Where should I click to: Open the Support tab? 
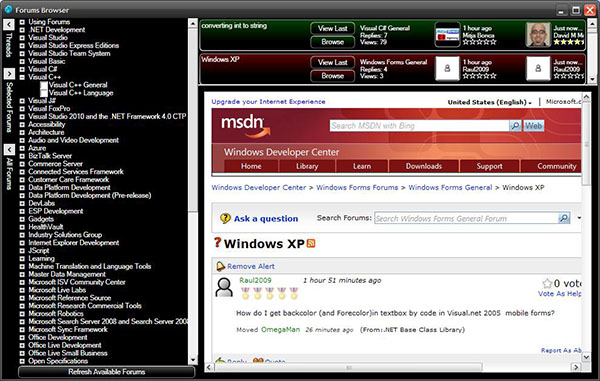pos(489,166)
